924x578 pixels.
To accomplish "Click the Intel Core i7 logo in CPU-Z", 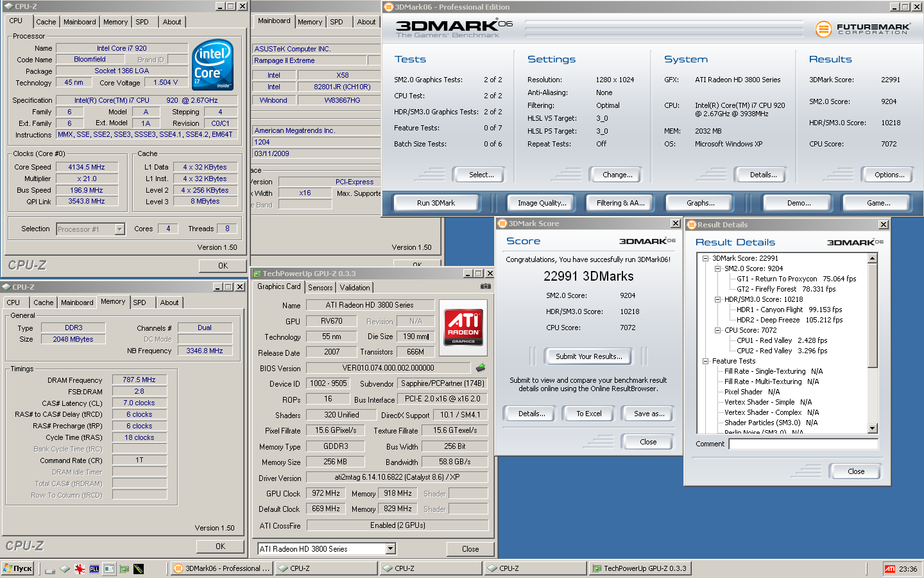I will click(x=213, y=65).
